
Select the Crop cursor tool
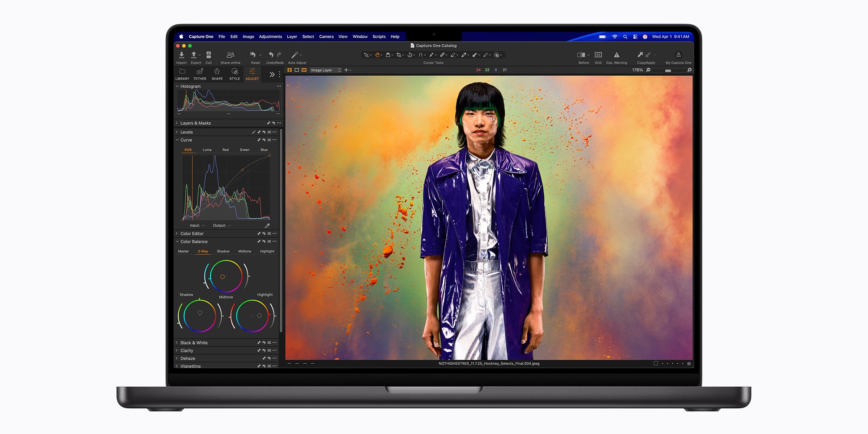[x=399, y=55]
